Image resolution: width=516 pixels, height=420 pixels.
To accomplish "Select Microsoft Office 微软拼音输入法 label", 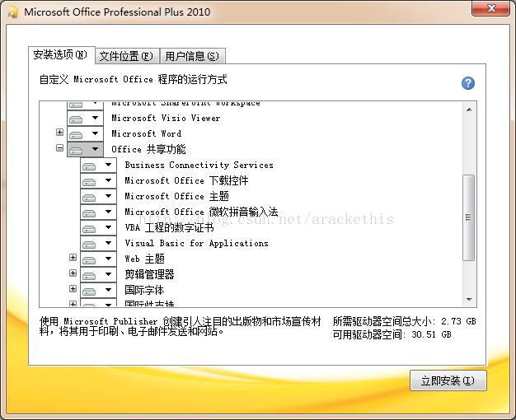I will click(201, 212).
